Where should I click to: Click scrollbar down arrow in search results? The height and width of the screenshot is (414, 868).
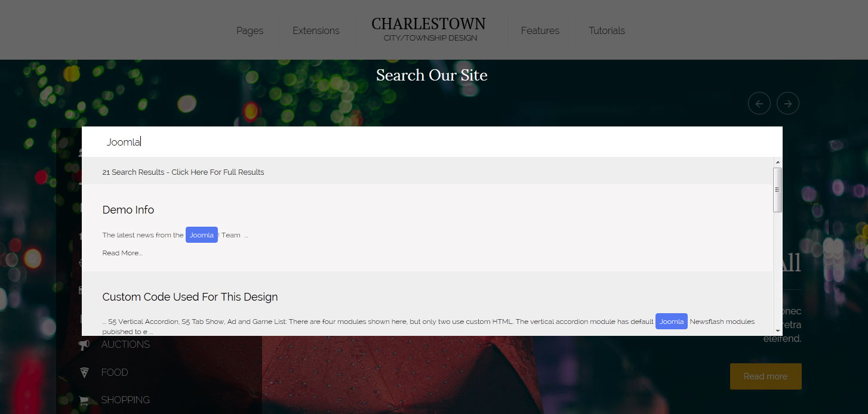point(777,330)
